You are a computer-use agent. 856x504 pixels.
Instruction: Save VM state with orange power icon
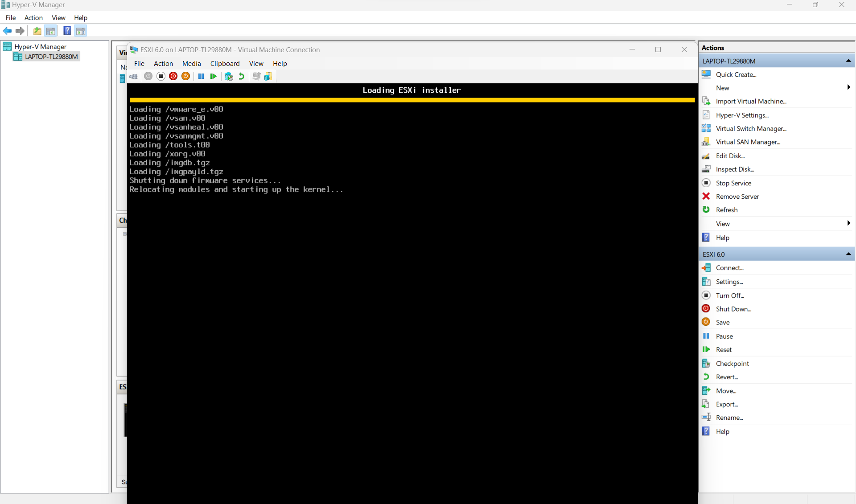[186, 76]
